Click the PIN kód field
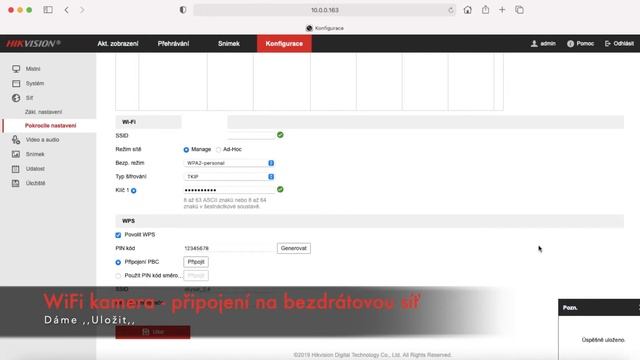This screenshot has height=360, width=640. [229, 248]
